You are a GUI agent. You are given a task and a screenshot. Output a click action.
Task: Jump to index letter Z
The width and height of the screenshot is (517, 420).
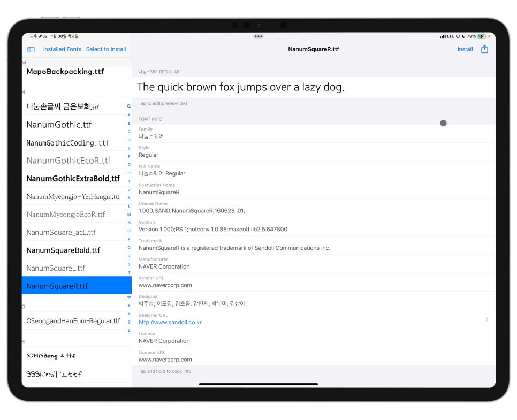click(129, 322)
